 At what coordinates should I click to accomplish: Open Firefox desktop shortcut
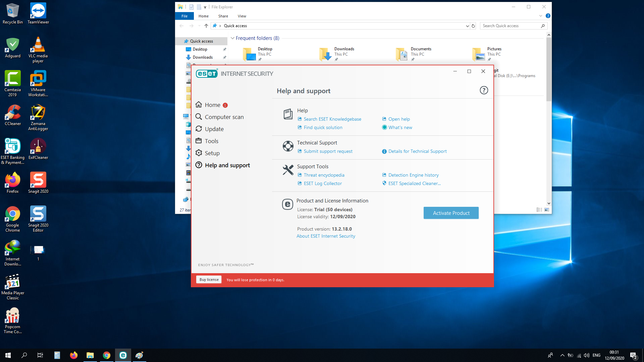pyautogui.click(x=12, y=183)
